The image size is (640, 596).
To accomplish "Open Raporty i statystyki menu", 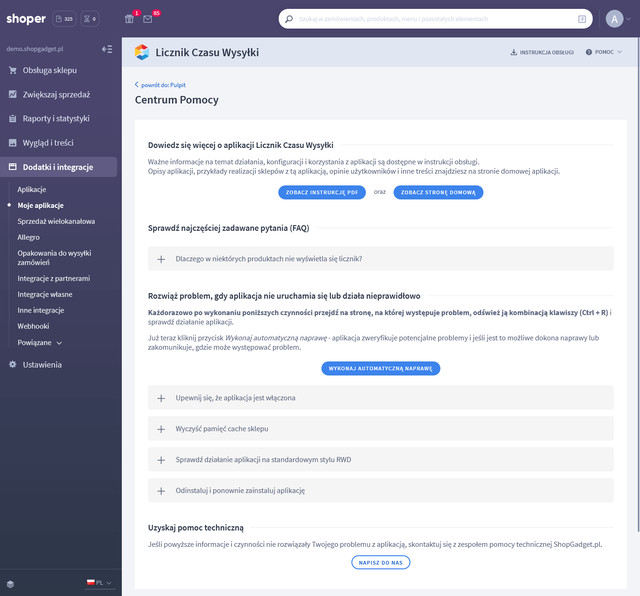I will tap(56, 118).
